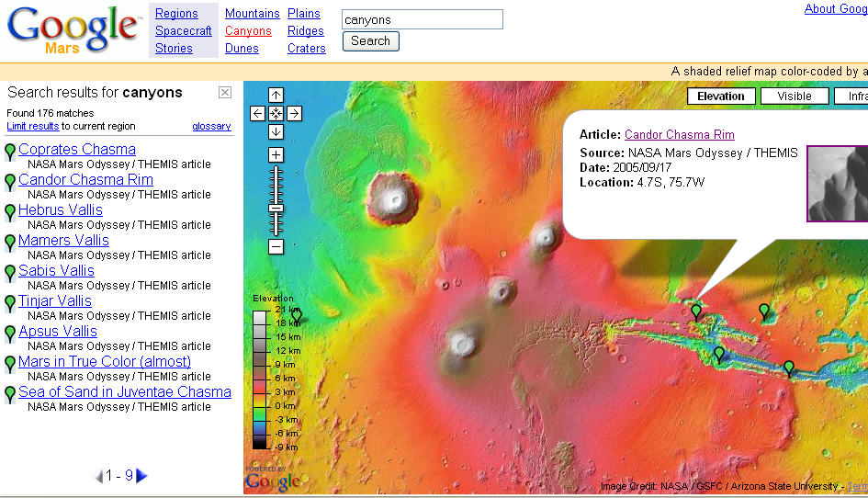The height and width of the screenshot is (498, 868).
Task: Zoom out with the minus button
Action: pyautogui.click(x=276, y=246)
